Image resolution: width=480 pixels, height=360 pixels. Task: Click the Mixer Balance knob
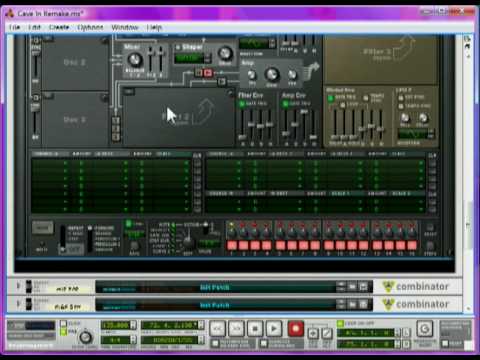135,60
